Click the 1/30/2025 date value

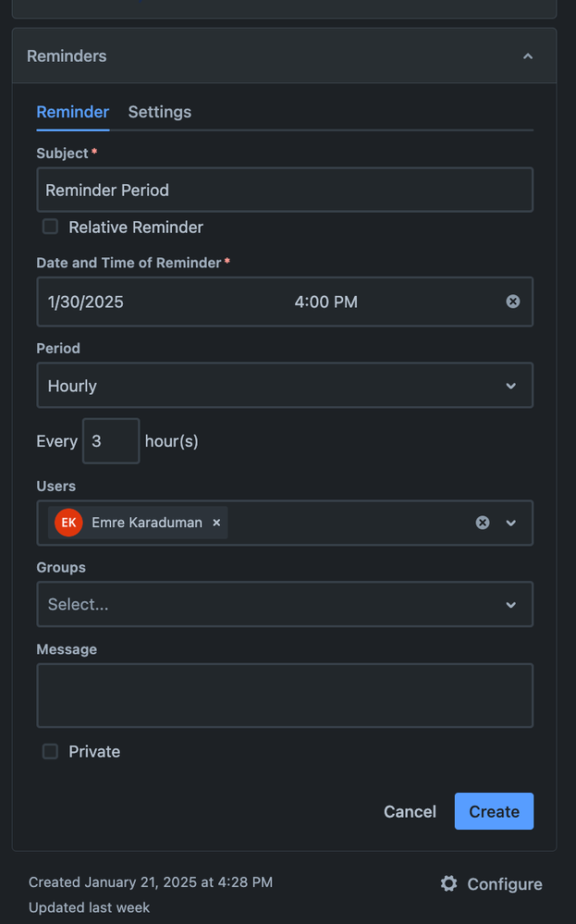pos(86,302)
